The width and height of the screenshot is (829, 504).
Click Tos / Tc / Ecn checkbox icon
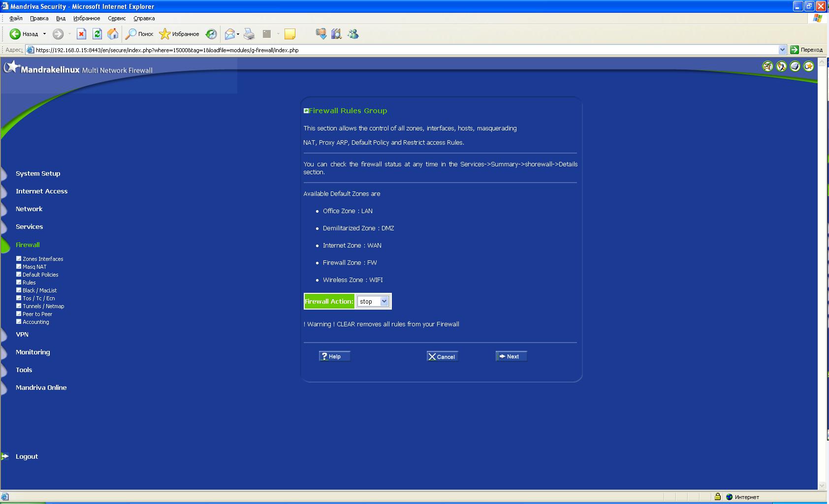pos(19,298)
